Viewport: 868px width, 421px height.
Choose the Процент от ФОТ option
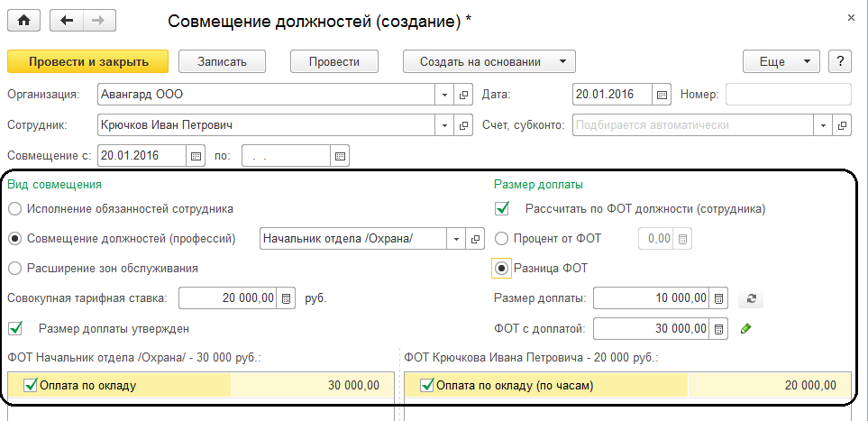tap(501, 239)
